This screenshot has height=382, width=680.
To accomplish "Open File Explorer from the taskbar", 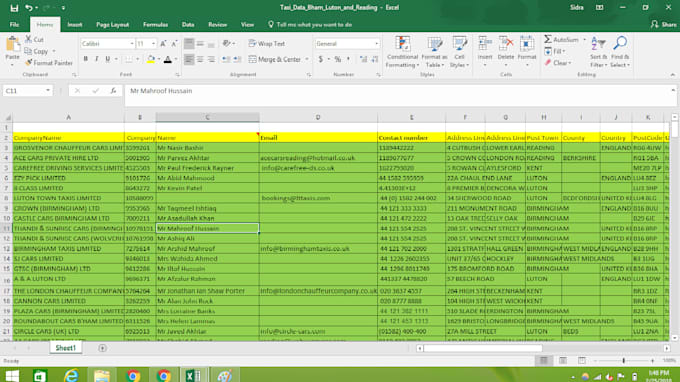I will pos(102,375).
